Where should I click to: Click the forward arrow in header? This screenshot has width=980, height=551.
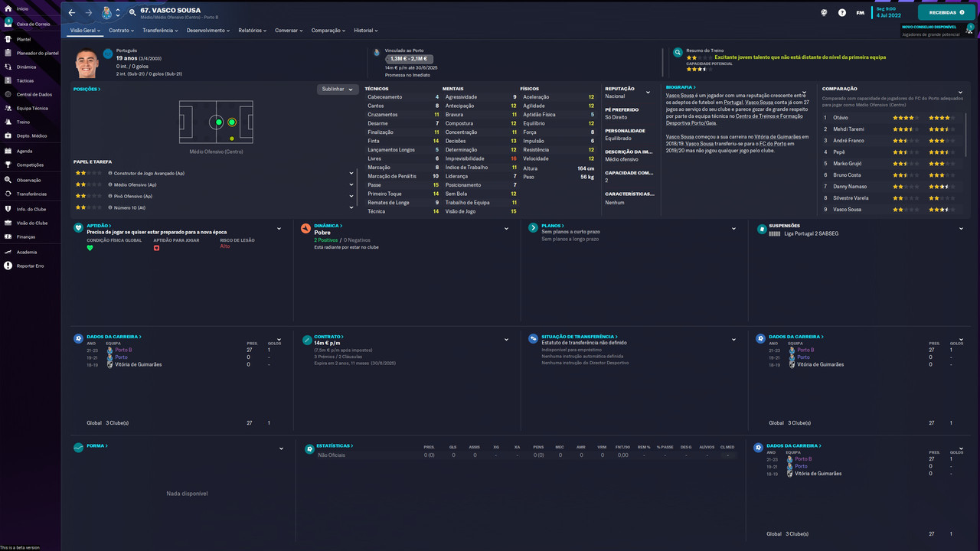coord(88,13)
